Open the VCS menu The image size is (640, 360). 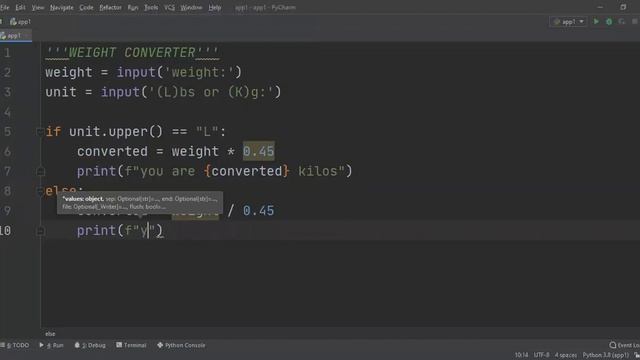[169, 7]
